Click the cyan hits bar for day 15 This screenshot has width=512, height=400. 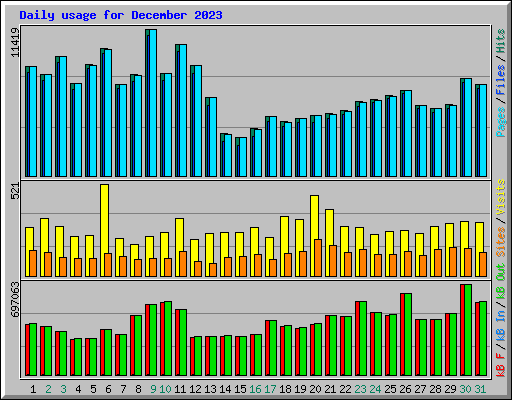click(x=243, y=157)
